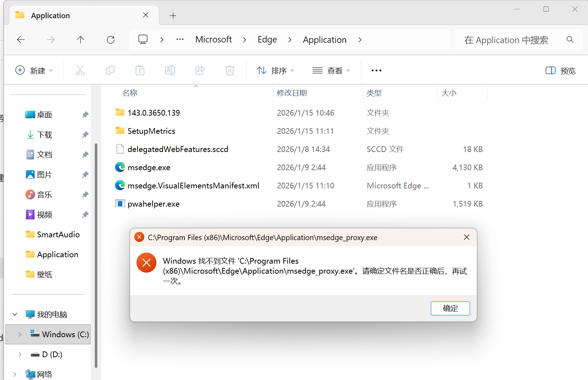Click the delete trash icon
The image size is (588, 380).
click(230, 70)
